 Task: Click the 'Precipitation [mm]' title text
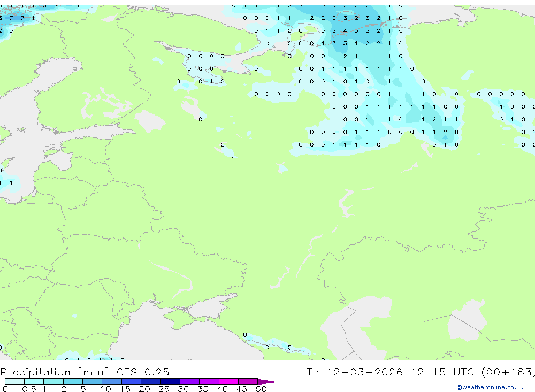55,372
